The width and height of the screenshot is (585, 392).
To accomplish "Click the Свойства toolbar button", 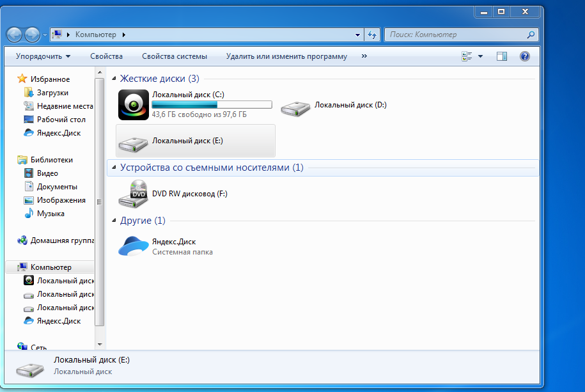I will (106, 56).
